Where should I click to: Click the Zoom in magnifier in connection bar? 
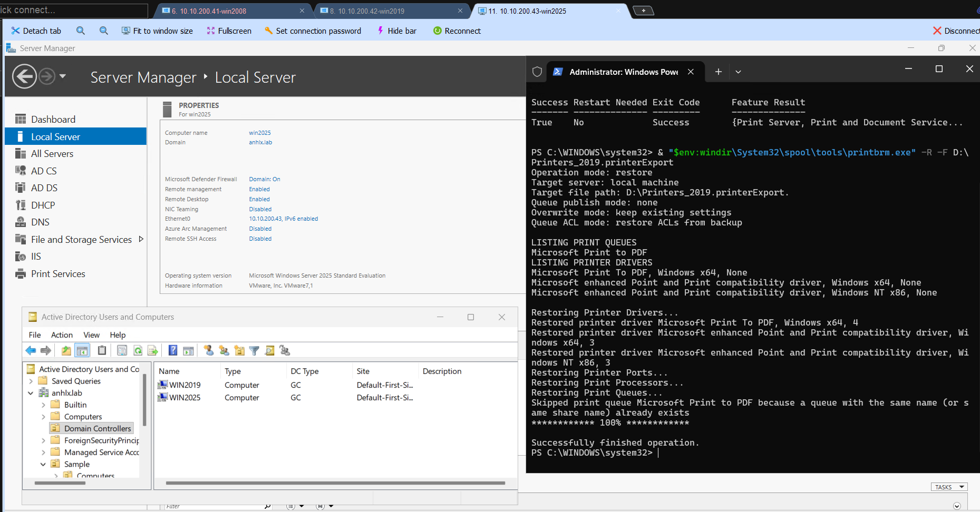[x=81, y=31]
